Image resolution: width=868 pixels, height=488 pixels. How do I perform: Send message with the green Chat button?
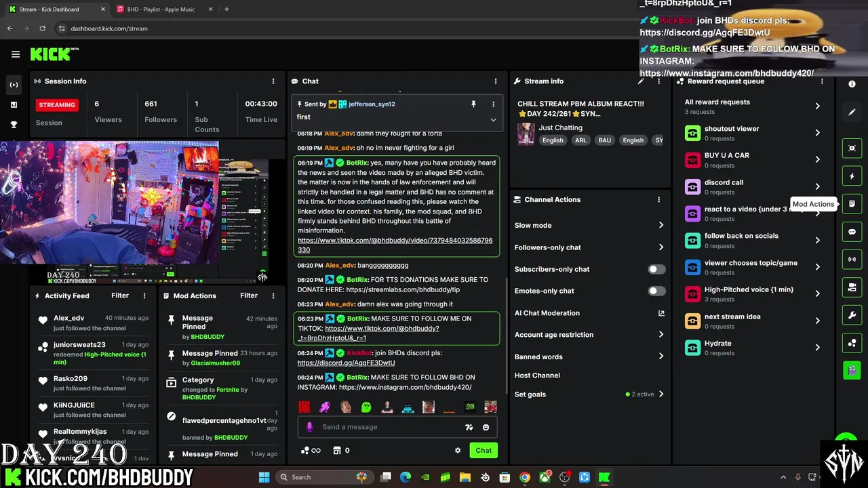(x=484, y=451)
